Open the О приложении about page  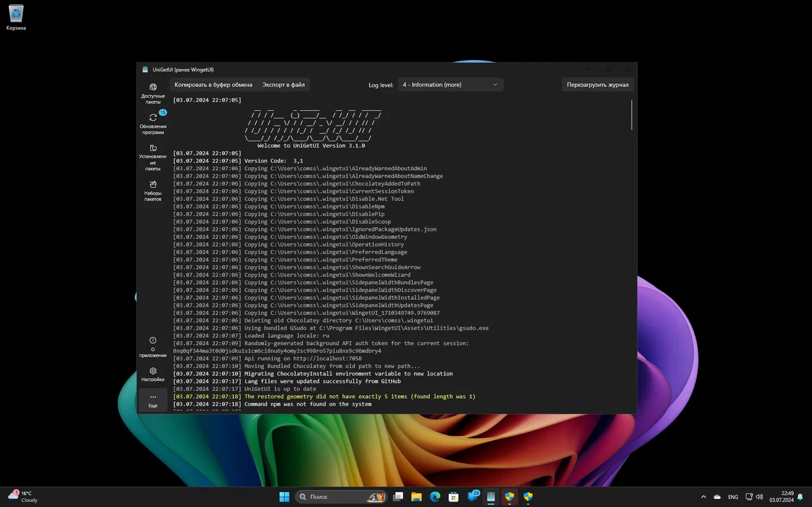(153, 347)
